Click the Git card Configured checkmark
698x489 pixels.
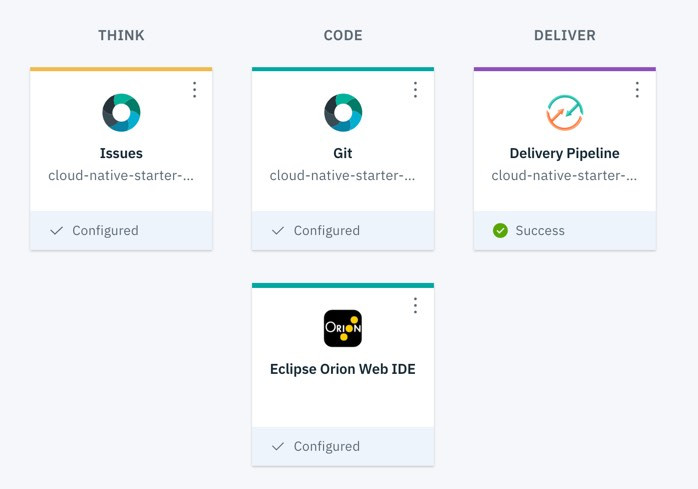pos(278,231)
